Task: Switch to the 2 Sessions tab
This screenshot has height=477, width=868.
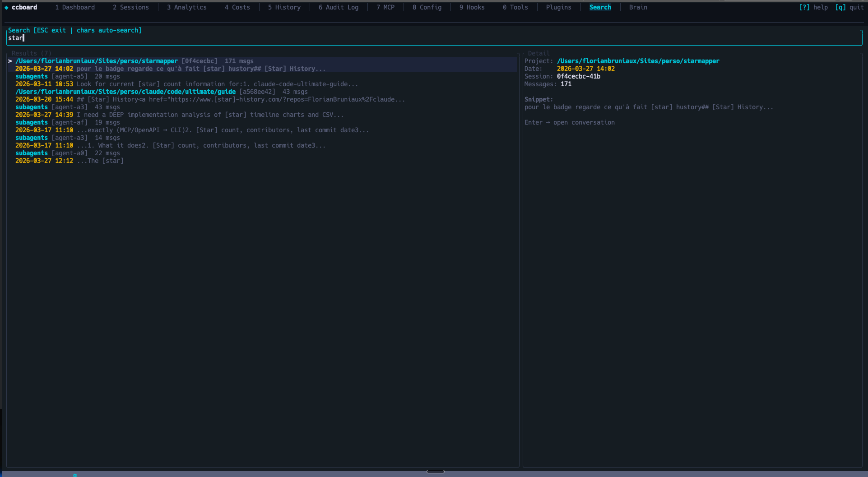Action: tap(131, 8)
